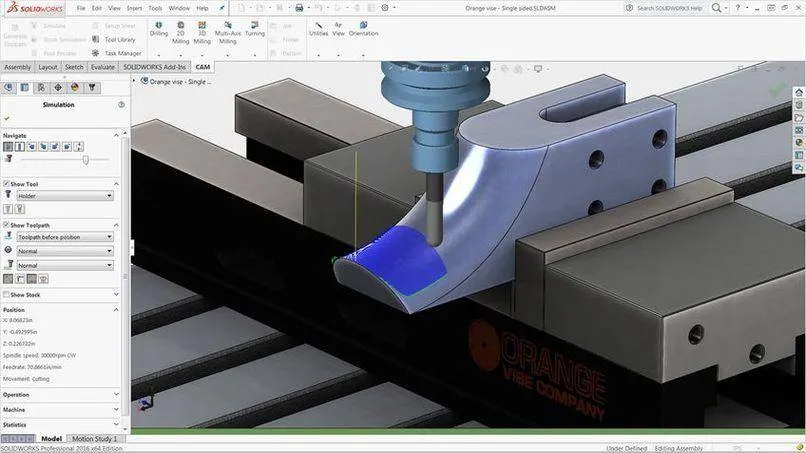Screen dimensions: 806x453
Task: Collapse the Position section
Action: click(x=116, y=310)
